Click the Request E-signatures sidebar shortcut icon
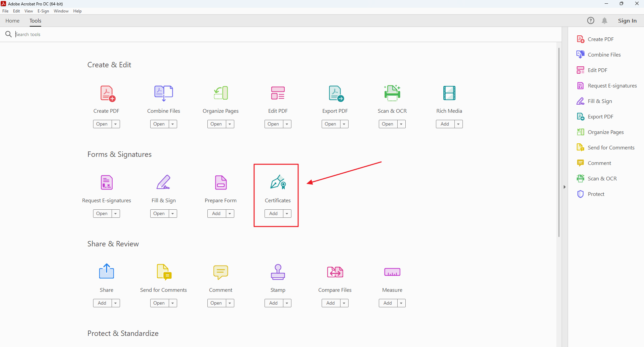 pos(580,85)
